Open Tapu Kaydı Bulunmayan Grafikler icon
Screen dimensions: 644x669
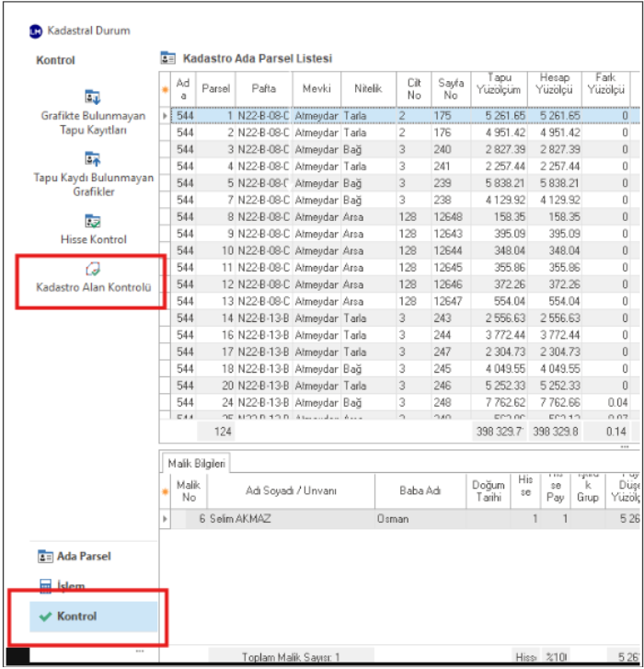click(x=93, y=159)
